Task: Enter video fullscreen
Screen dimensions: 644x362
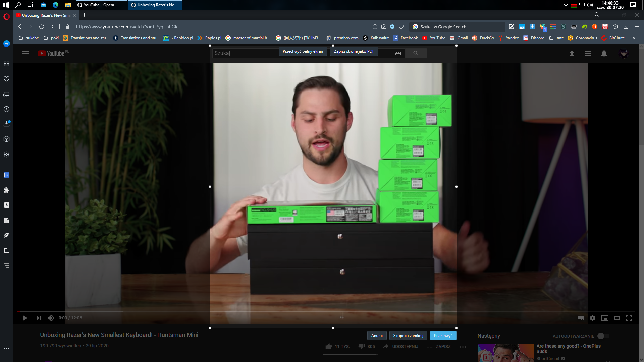Action: 629,318
